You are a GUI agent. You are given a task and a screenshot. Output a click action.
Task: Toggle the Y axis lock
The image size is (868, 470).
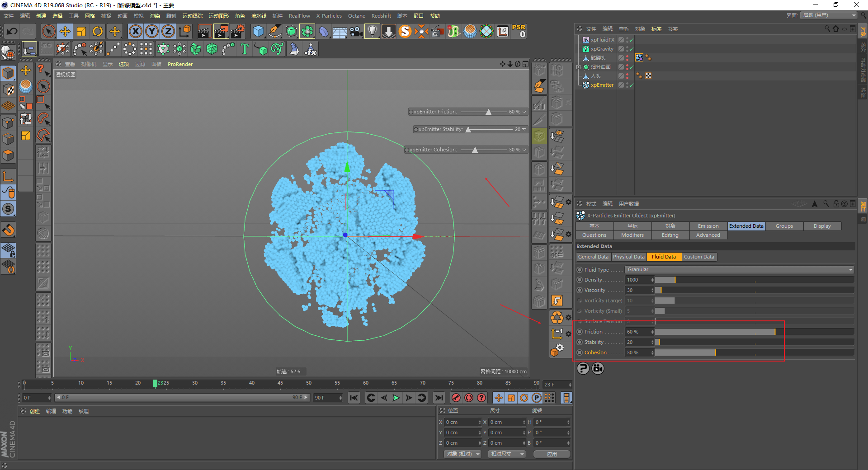point(152,31)
